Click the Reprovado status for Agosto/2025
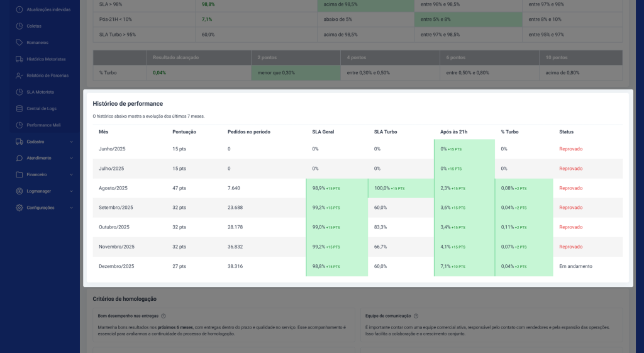The width and height of the screenshot is (644, 353). 570,188
